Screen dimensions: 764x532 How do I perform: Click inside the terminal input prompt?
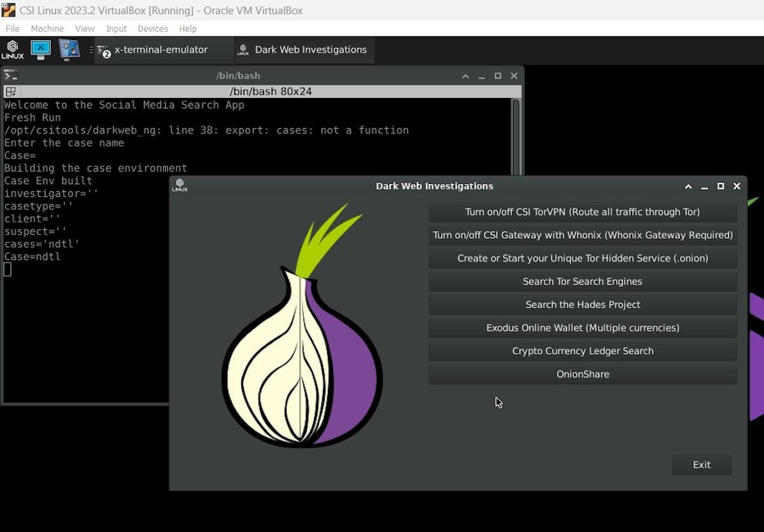[x=7, y=269]
